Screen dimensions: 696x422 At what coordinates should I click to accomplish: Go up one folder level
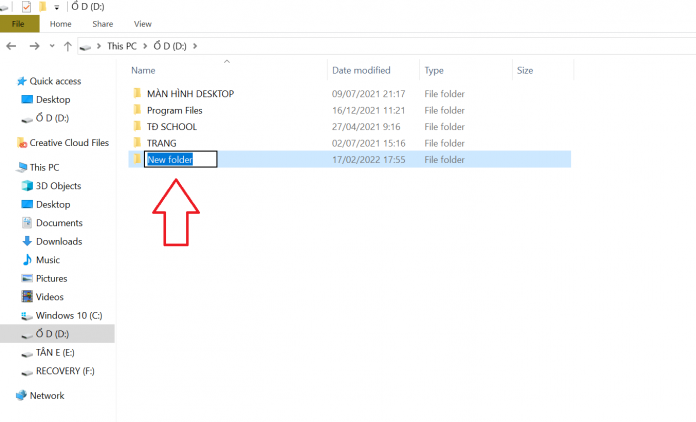coord(67,46)
